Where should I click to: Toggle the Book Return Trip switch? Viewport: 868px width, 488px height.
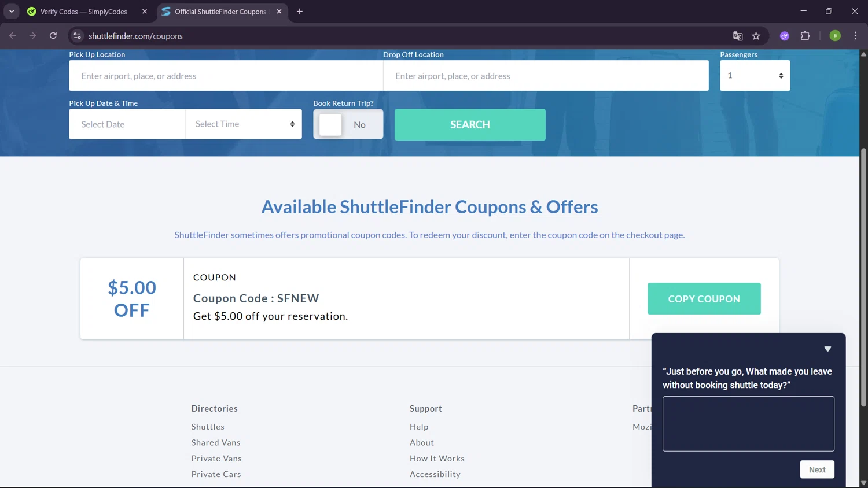pos(348,124)
